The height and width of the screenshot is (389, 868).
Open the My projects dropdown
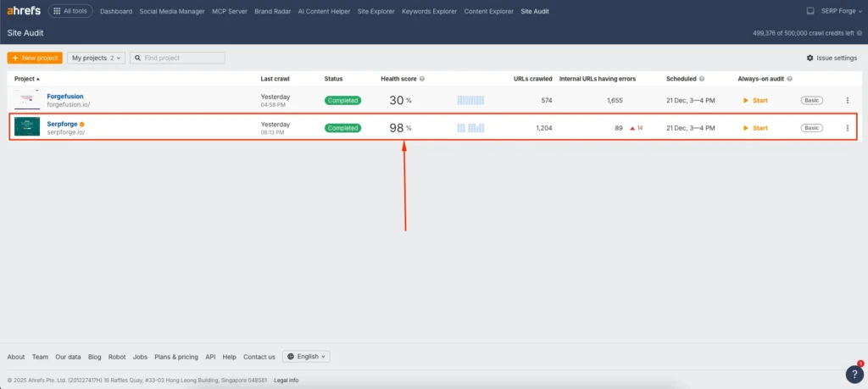(96, 58)
